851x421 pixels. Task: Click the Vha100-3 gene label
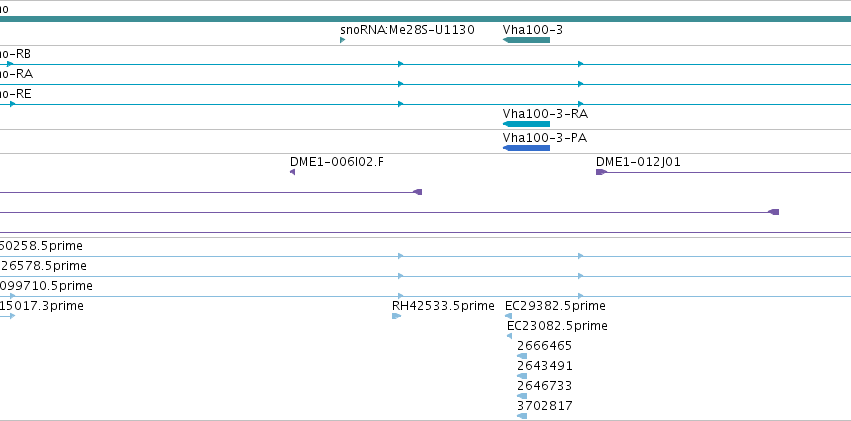532,29
